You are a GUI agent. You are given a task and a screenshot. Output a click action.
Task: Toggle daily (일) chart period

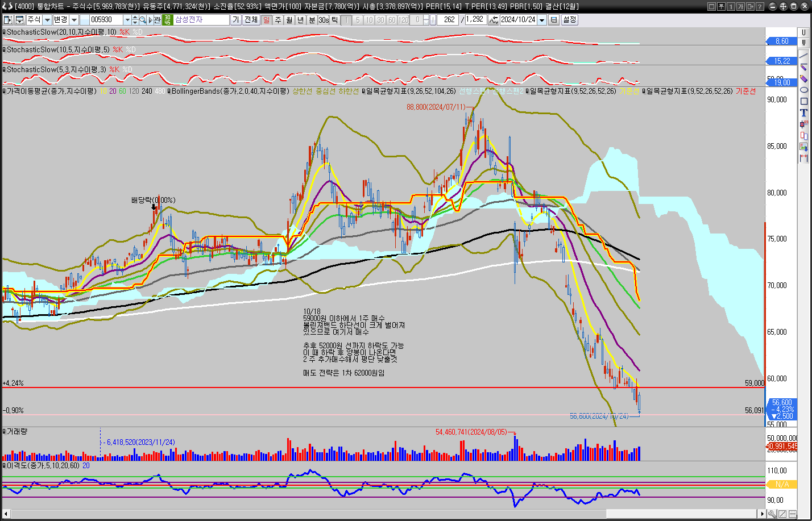[266, 20]
